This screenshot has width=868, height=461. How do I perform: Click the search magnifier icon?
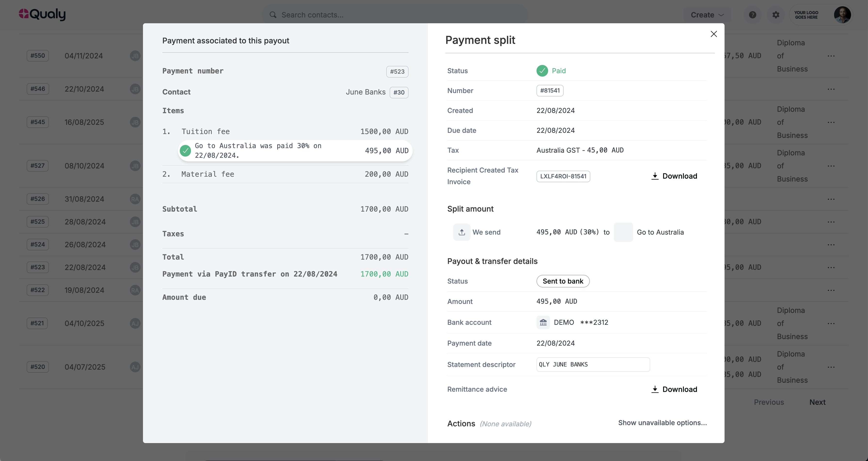pos(273,15)
